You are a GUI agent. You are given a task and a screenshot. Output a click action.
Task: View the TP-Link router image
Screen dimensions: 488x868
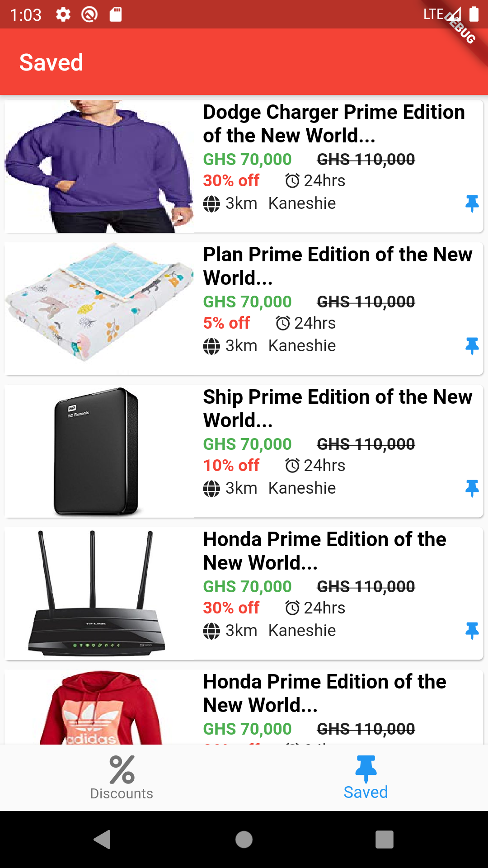pyautogui.click(x=99, y=594)
